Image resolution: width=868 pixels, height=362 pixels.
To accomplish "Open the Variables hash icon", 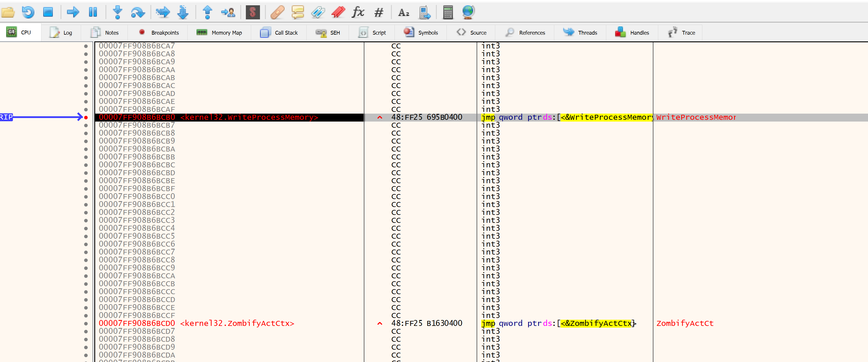I will (x=379, y=12).
